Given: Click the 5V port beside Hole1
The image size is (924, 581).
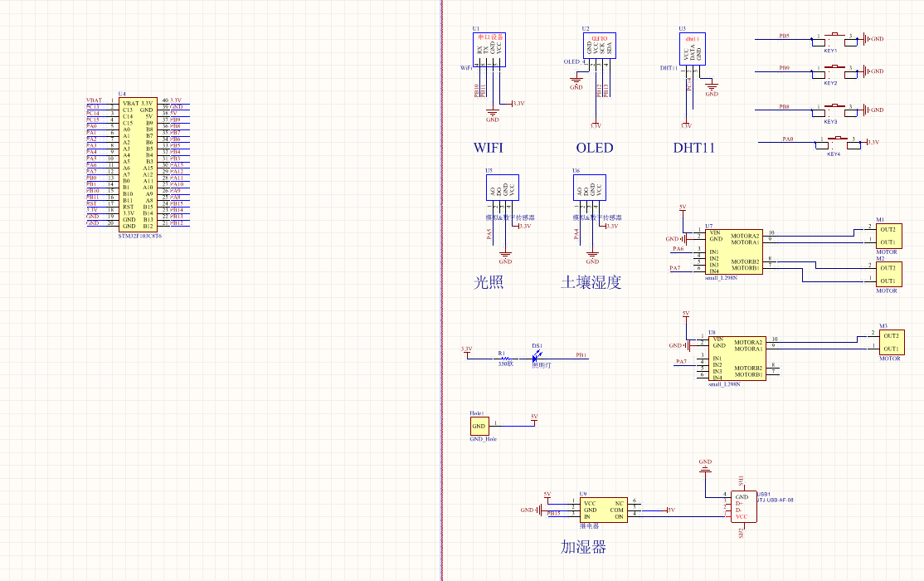Looking at the screenshot, I should (x=534, y=418).
